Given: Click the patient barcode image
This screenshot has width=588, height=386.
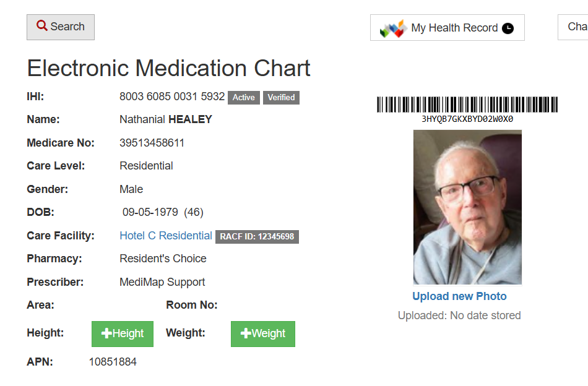Looking at the screenshot, I should (x=467, y=105).
